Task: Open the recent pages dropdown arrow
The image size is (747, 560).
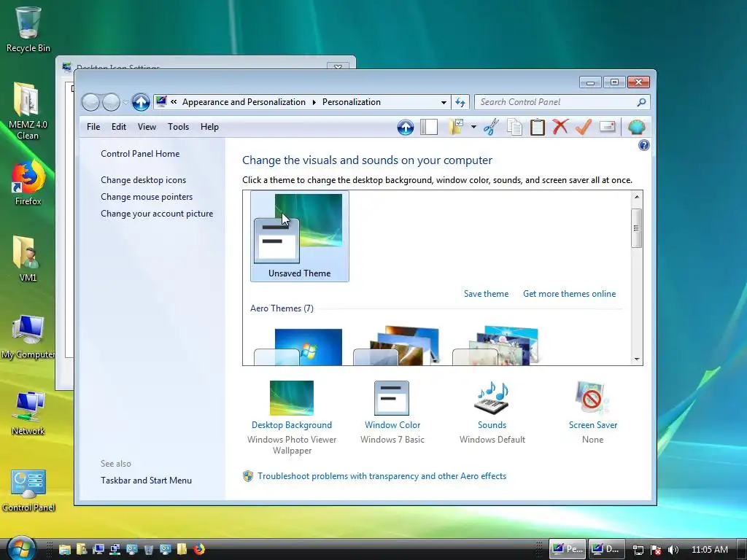Action: coord(125,102)
